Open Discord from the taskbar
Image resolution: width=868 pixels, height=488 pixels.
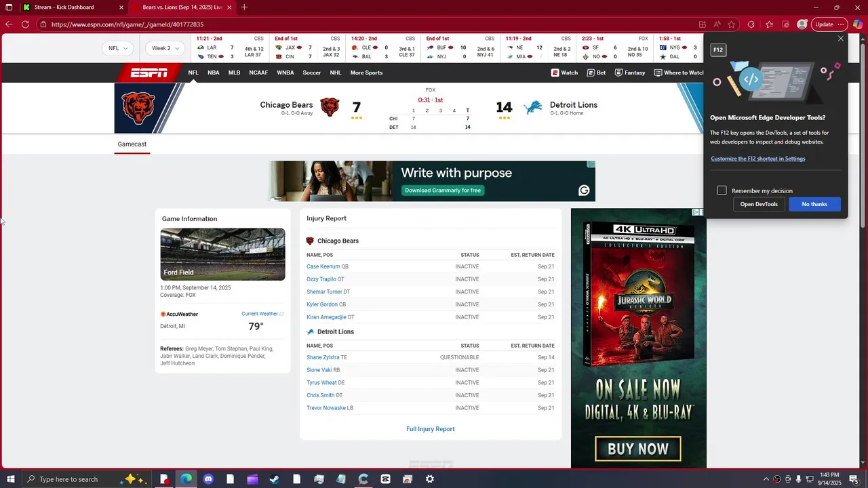(x=208, y=479)
